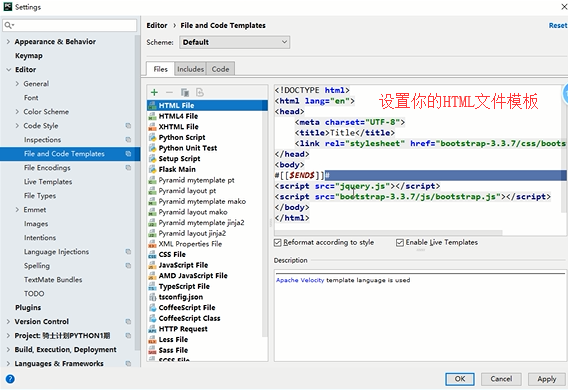Image resolution: width=568 pixels, height=390 pixels.
Task: Click the XML Properties File icon
Action: point(153,244)
